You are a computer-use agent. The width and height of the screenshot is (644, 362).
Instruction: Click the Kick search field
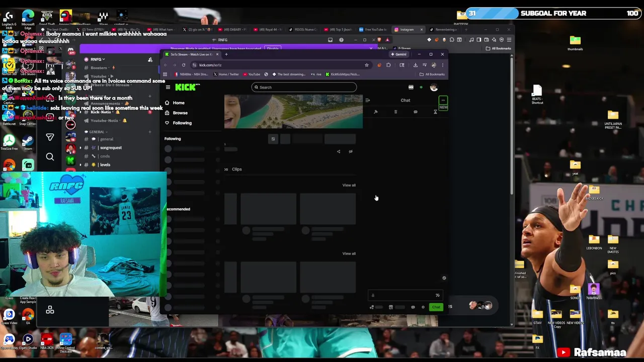pyautogui.click(x=304, y=87)
